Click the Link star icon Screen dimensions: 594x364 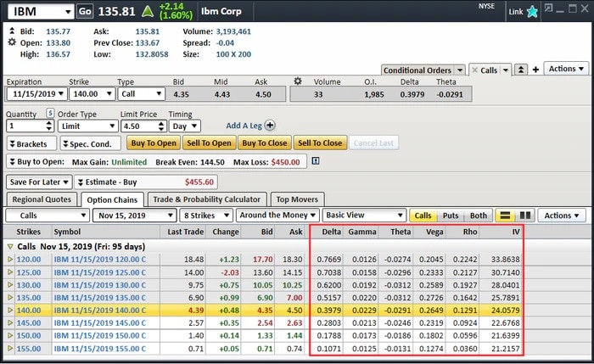(x=532, y=12)
